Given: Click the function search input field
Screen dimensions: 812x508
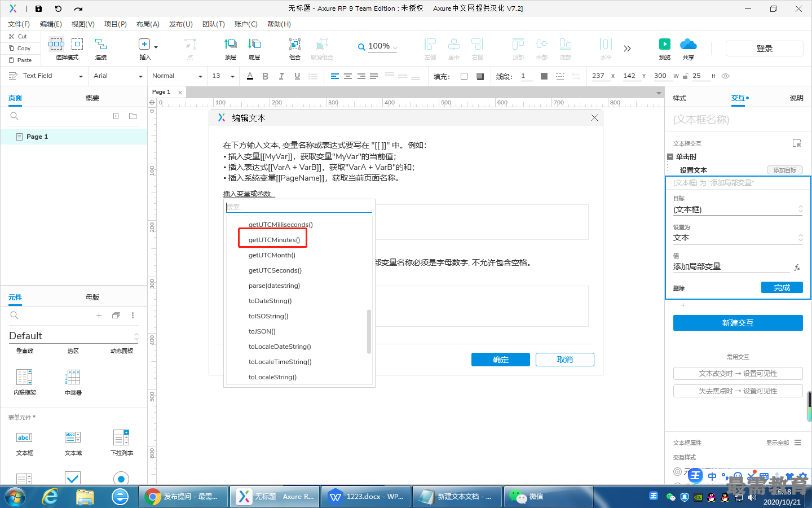Looking at the screenshot, I should (x=299, y=207).
